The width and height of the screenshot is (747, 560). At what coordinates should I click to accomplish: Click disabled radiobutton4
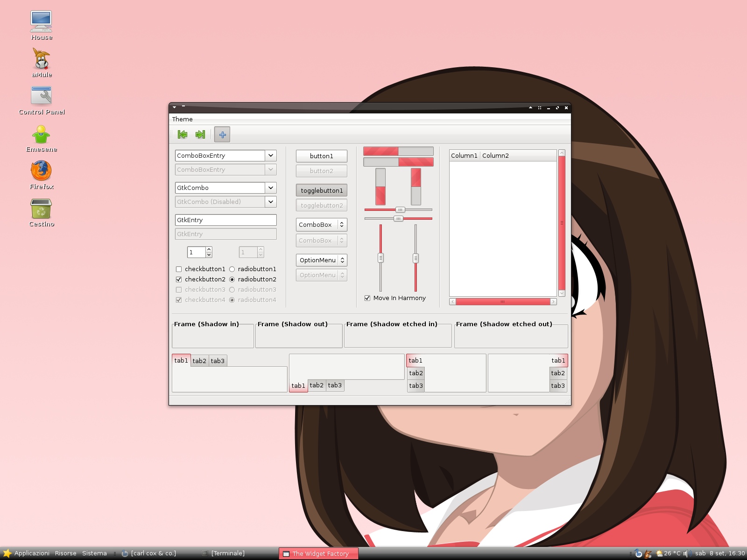(253, 300)
